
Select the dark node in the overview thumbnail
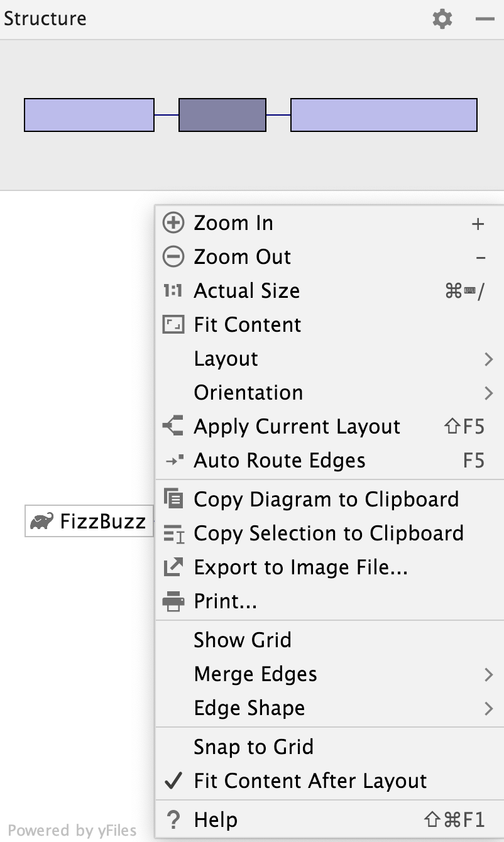222,115
